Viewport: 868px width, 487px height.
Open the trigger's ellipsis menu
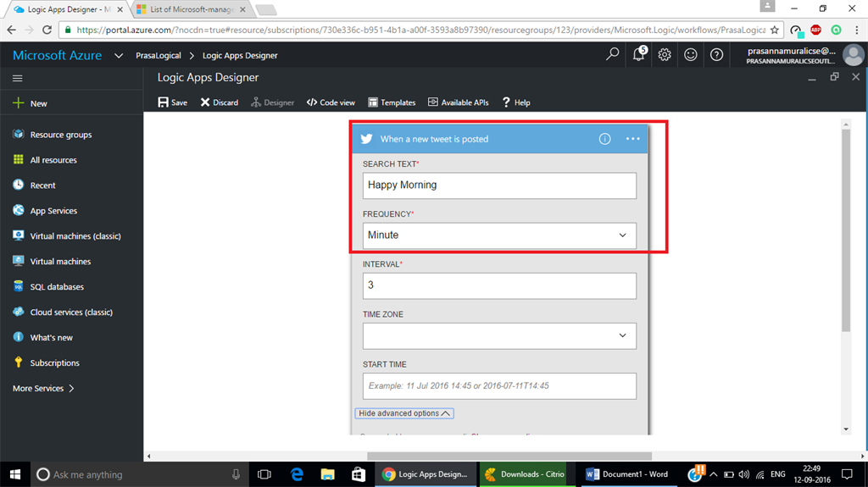[x=632, y=139]
